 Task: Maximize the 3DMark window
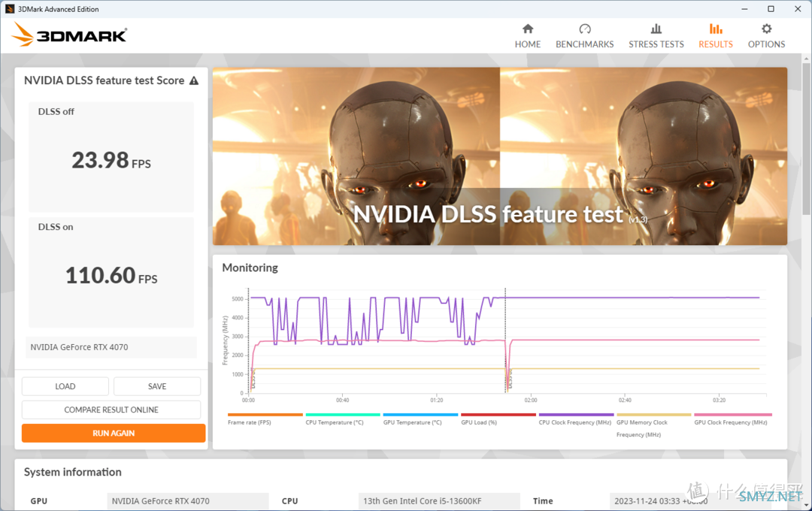(771, 9)
